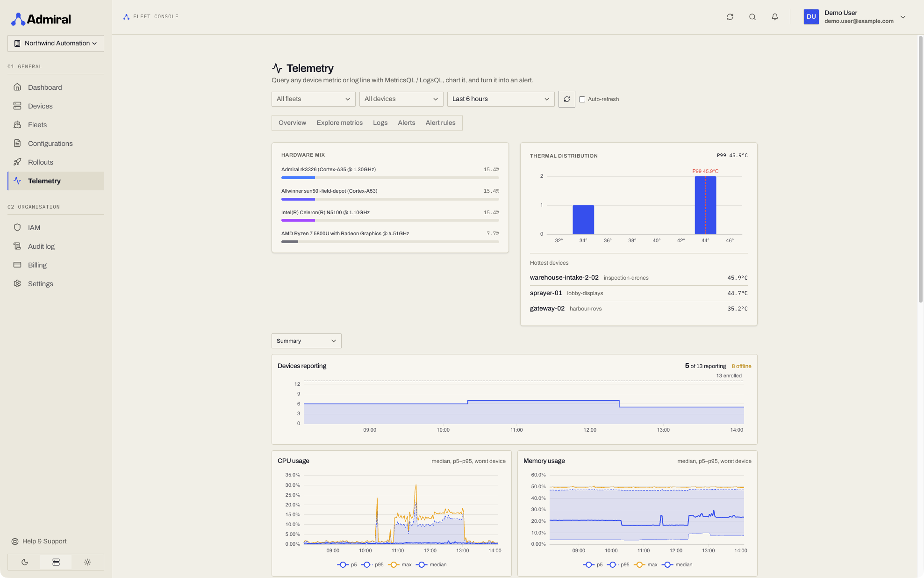
Task: Click the Admiral rk3326 hardware bar
Action: (x=390, y=178)
